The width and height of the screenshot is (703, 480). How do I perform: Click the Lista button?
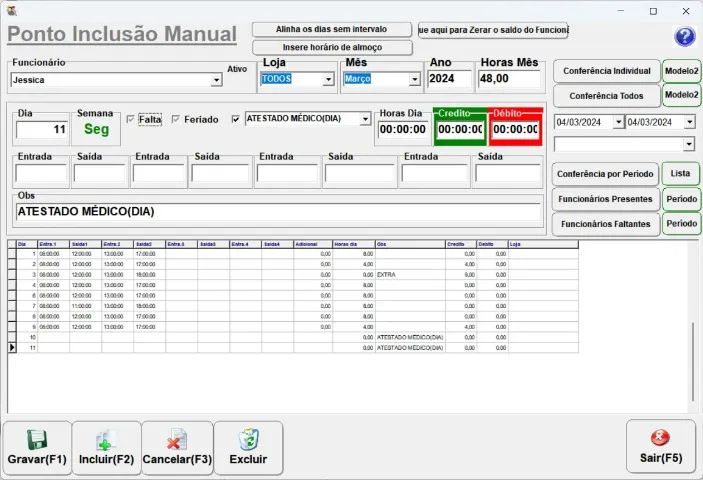click(x=681, y=173)
